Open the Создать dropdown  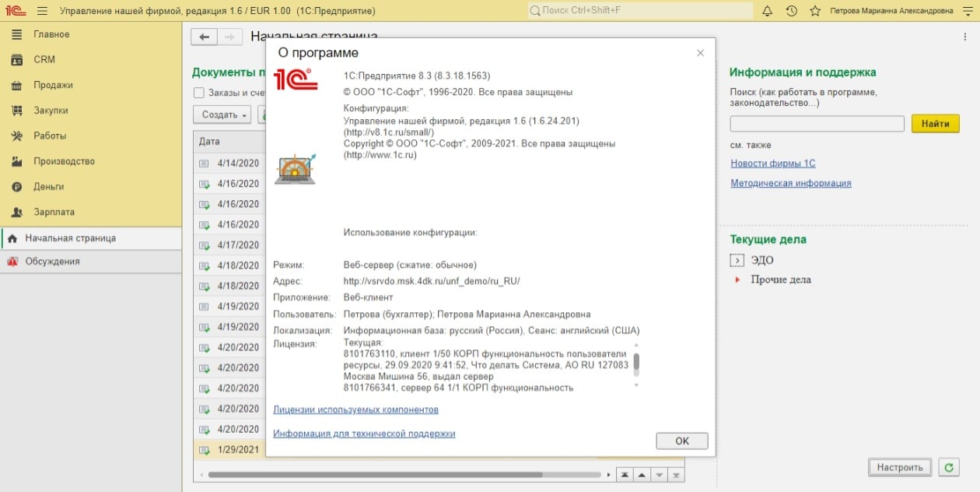pos(222,114)
